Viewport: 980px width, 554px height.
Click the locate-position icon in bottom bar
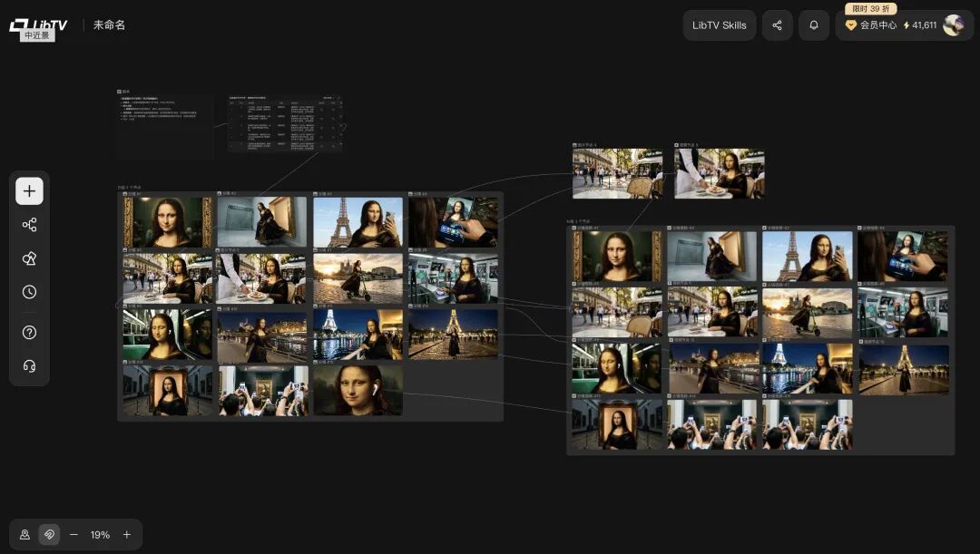pos(25,535)
